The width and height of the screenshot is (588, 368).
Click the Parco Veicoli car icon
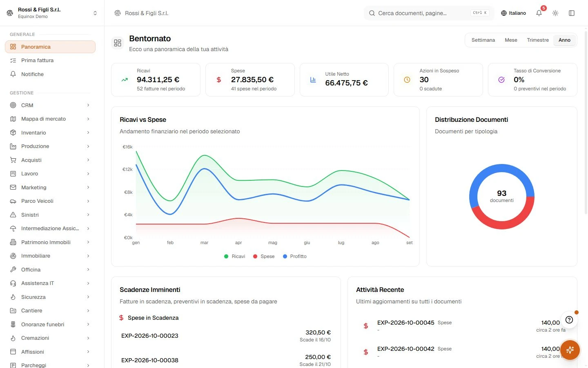(x=13, y=201)
